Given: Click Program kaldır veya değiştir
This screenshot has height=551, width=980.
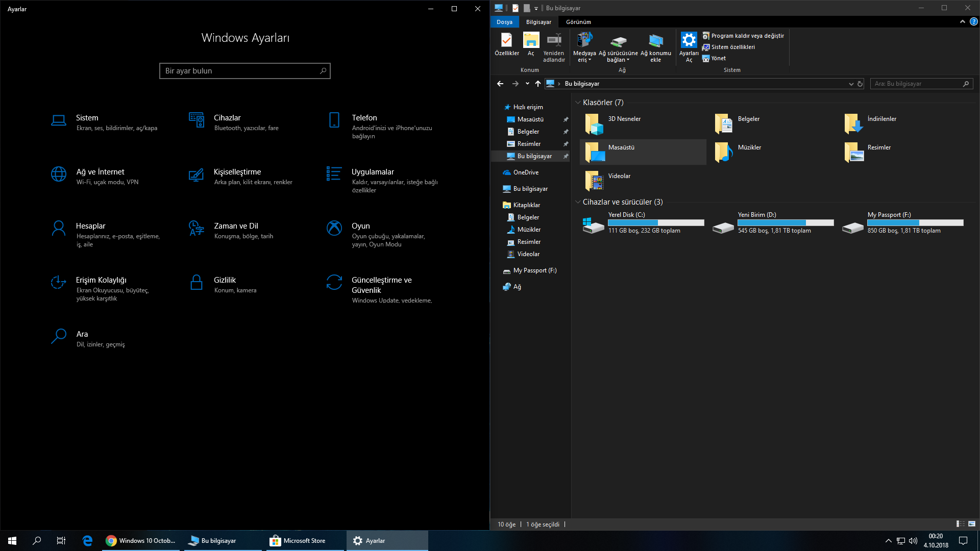Looking at the screenshot, I should 743,36.
